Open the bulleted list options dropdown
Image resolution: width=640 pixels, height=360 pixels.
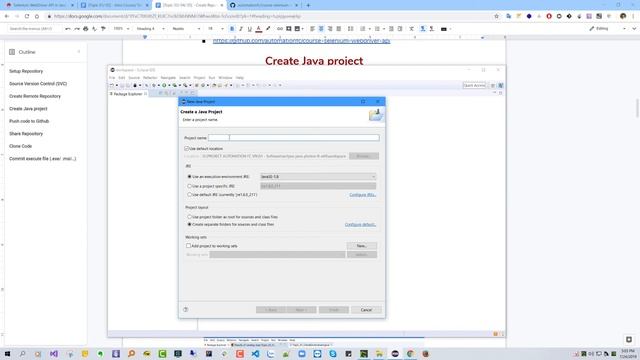pos(384,29)
